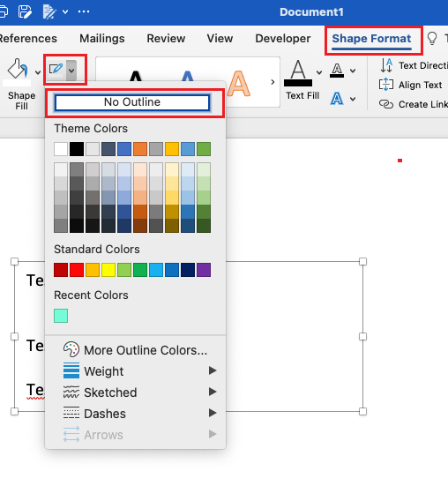The image size is (448, 486).
Task: Open the Text Effects dropdown arrow
Action: pyautogui.click(x=353, y=99)
